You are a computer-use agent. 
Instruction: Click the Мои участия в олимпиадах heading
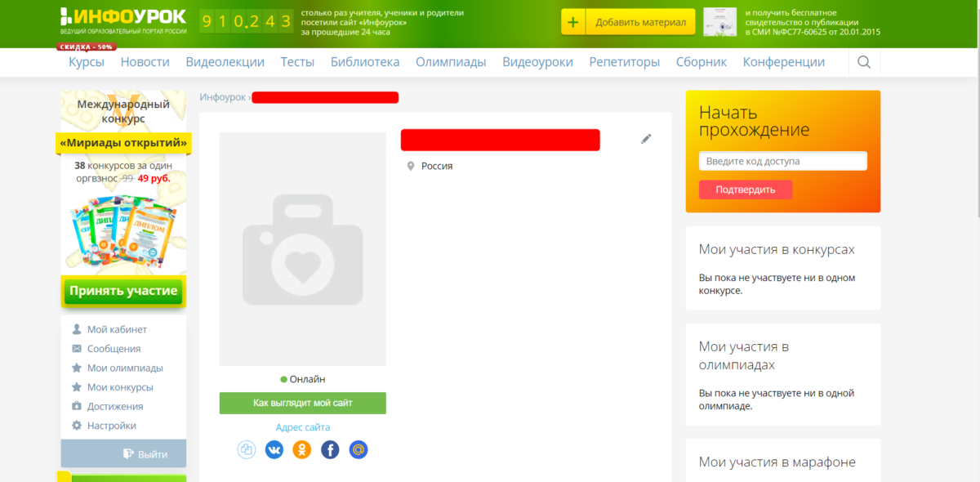pyautogui.click(x=744, y=355)
